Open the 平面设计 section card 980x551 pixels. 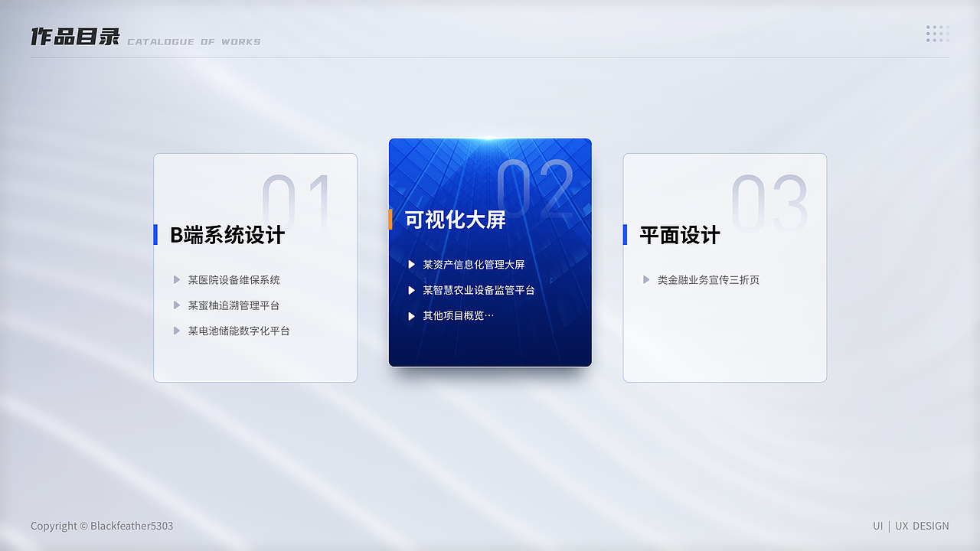tap(724, 266)
